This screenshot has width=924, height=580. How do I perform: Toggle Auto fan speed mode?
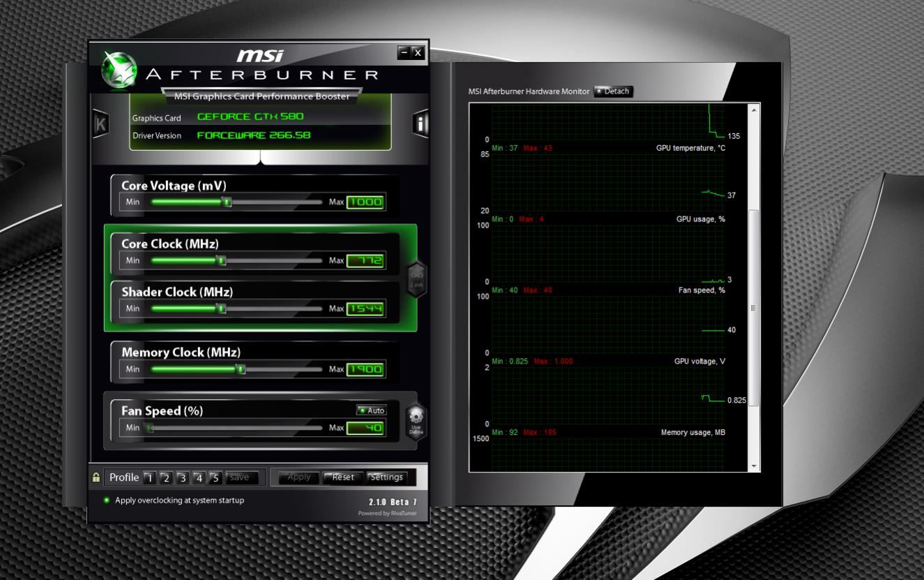click(x=371, y=410)
